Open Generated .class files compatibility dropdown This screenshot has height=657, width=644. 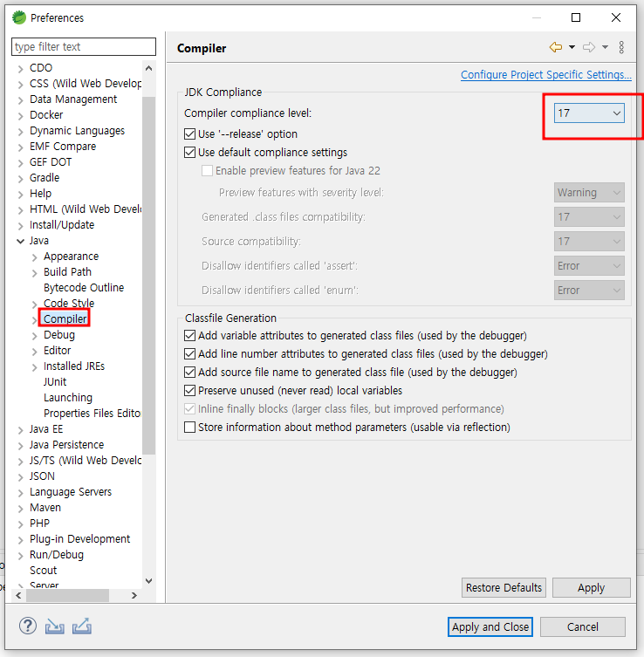pyautogui.click(x=589, y=217)
